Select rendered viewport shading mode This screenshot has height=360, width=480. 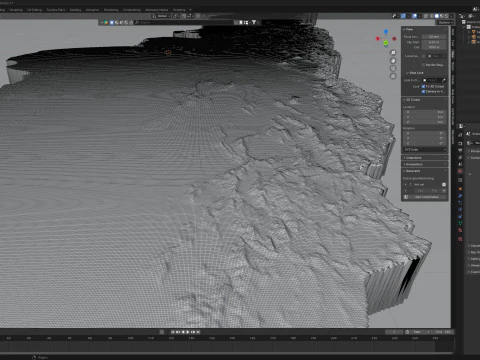coord(447,16)
